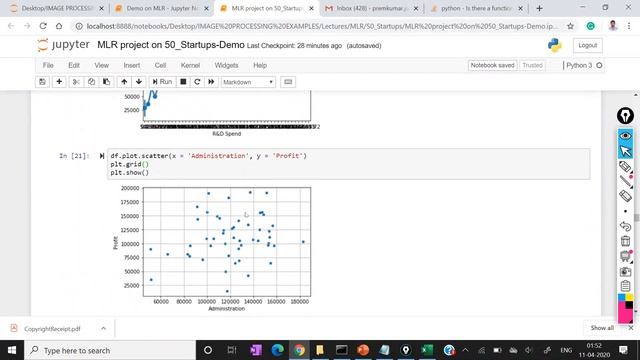Image resolution: width=640 pixels, height=360 pixels.
Task: Switch to the Desktop/IMAGE PROCESSING tab
Action: coord(57,8)
